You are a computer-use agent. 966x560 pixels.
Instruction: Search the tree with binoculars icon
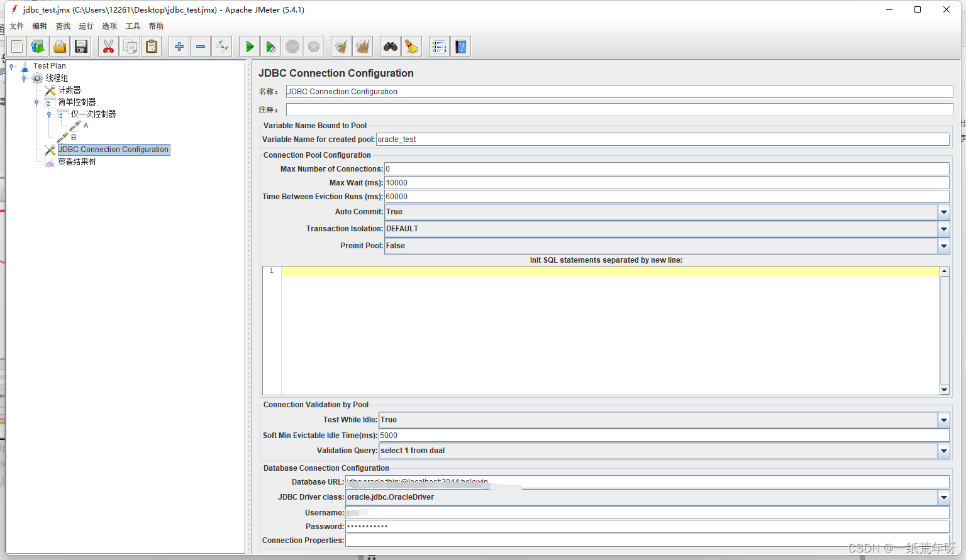pyautogui.click(x=391, y=47)
